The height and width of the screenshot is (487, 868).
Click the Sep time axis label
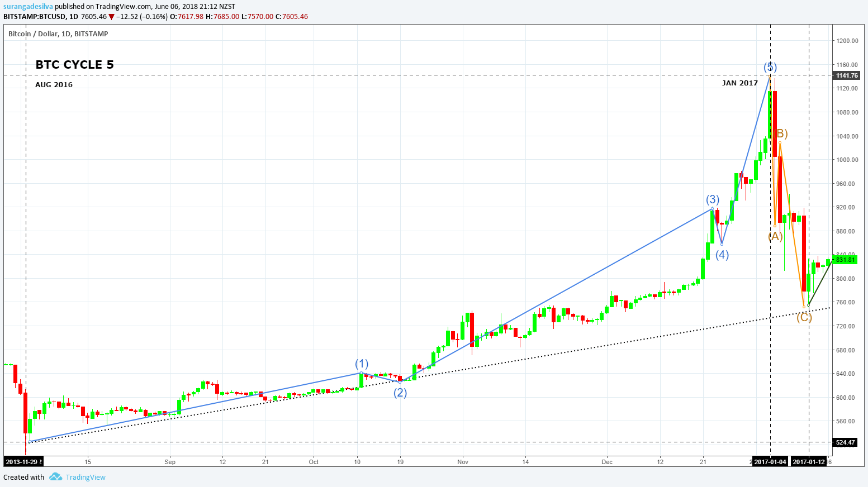click(170, 462)
